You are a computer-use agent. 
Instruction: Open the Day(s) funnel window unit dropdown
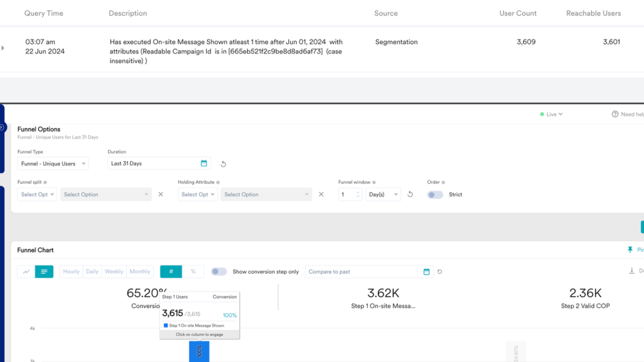pyautogui.click(x=382, y=194)
